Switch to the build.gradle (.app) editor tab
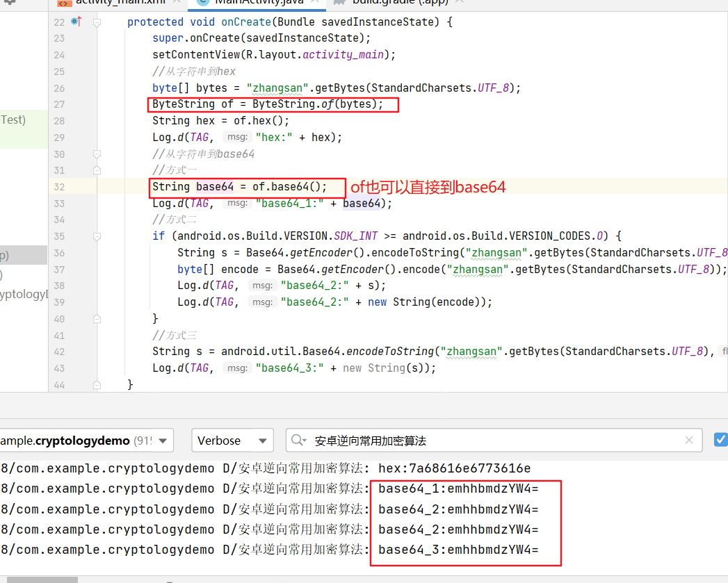728x583 pixels. (x=399, y=2)
